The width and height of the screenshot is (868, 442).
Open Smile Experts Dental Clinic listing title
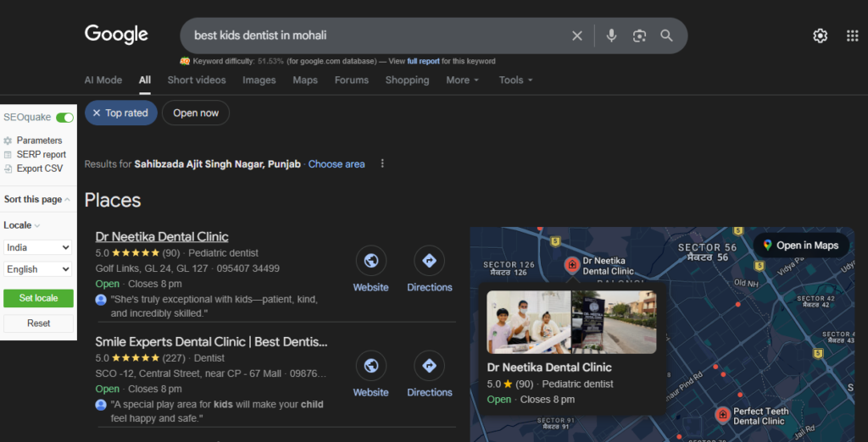(211, 342)
